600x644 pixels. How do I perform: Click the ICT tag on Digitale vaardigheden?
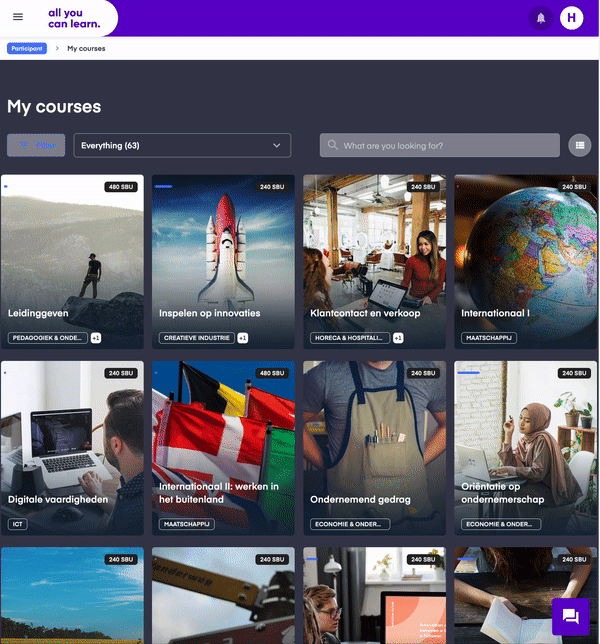(18, 524)
